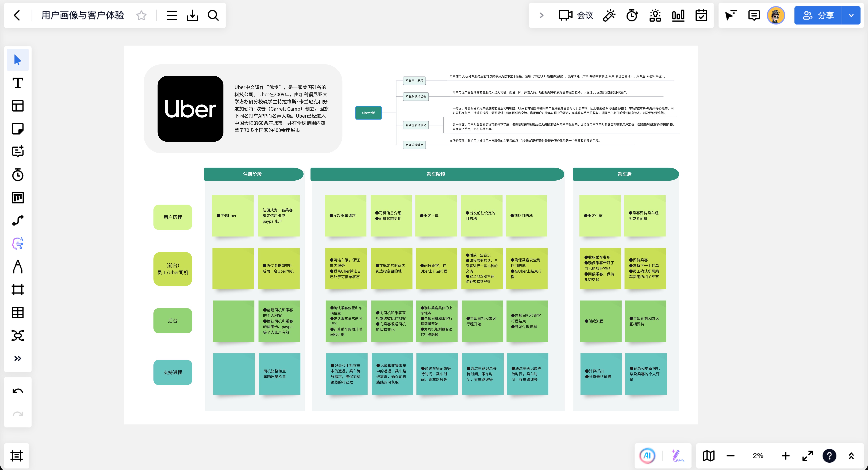The width and height of the screenshot is (868, 470).
Task: Select the 付款流程 sticky note
Action: point(600,321)
